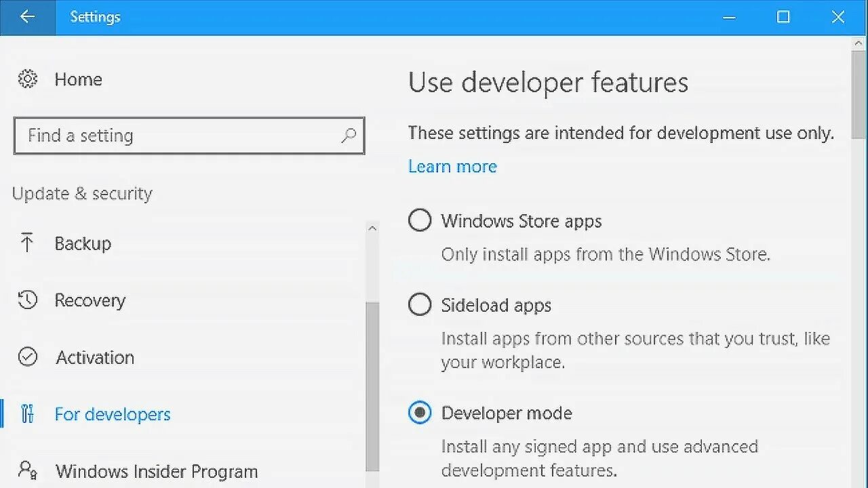The image size is (868, 488).
Task: Click the Home gear icon
Action: point(28,79)
